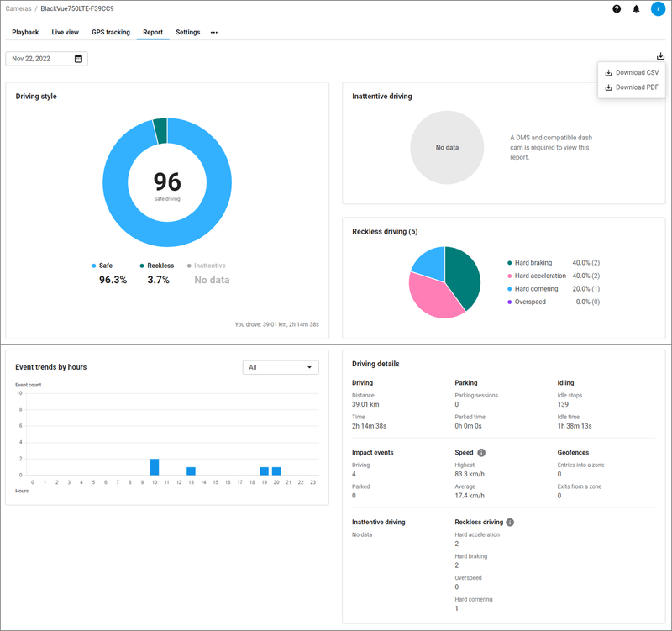Click the download report icon
Viewport: 672px width, 631px height.
tap(661, 56)
